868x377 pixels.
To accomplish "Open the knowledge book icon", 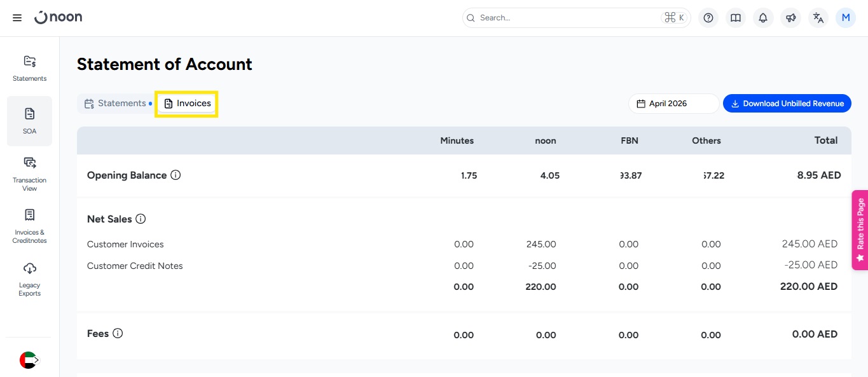I will click(x=736, y=18).
